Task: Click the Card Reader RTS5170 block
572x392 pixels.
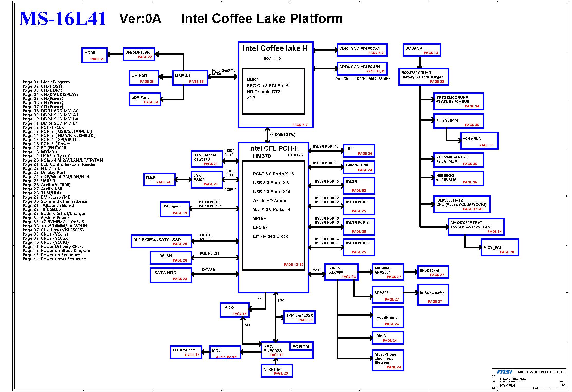Action: [x=207, y=158]
